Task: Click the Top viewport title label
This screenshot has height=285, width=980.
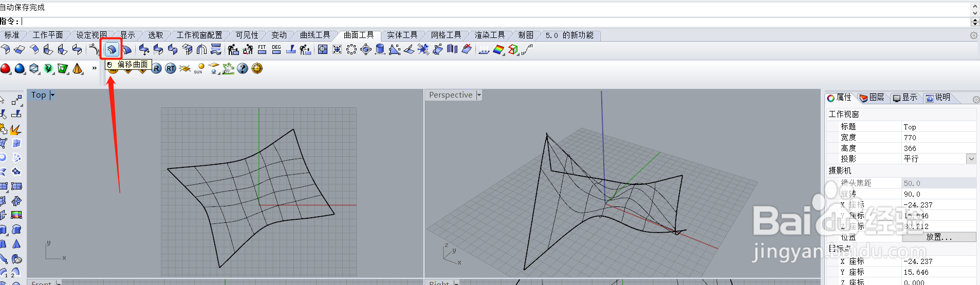Action: [x=39, y=95]
